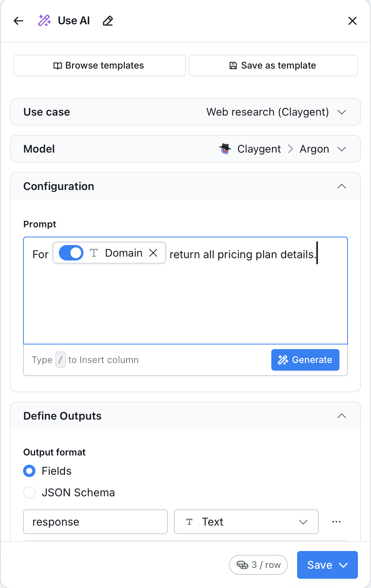This screenshot has height=588, width=371.
Task: Click the Use AI magic wand icon
Action: pyautogui.click(x=45, y=21)
